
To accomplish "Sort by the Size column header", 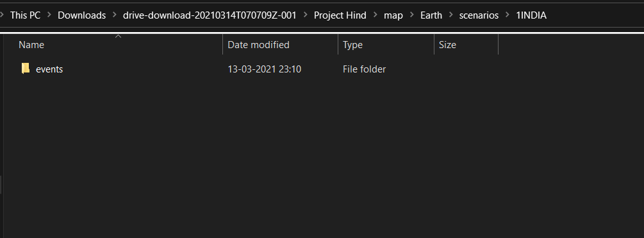I will click(466, 44).
